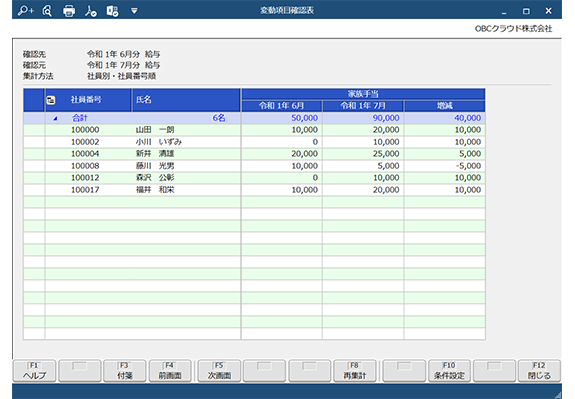Click the 5,000 July value for 藤川

tap(388, 166)
